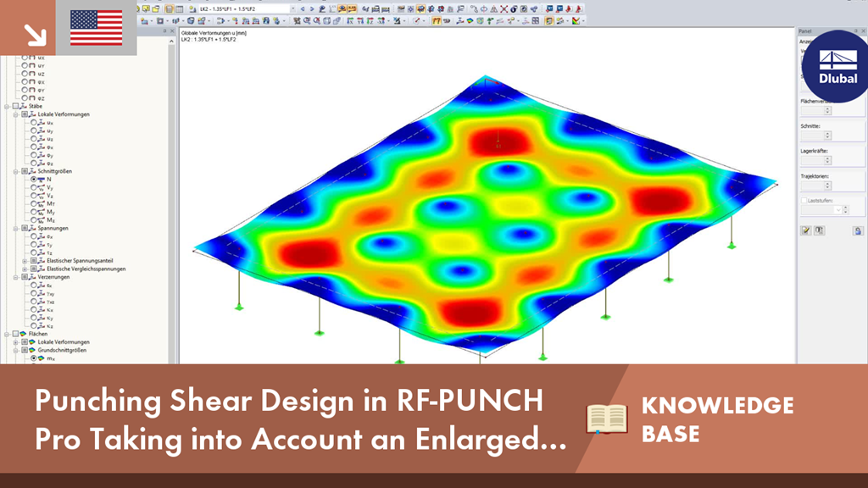This screenshot has height=488, width=868.
Task: Collapse the Spannungen tree node
Action: point(16,228)
